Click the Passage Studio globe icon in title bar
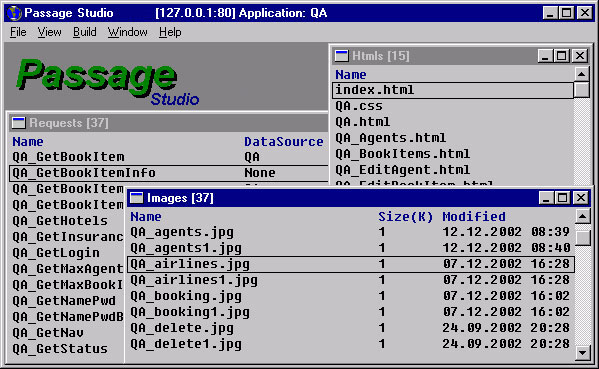This screenshot has width=599, height=369. click(x=15, y=13)
